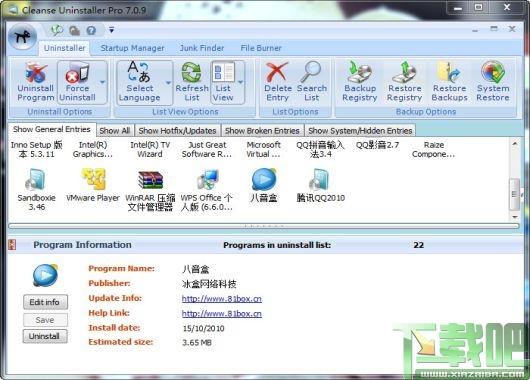The width and height of the screenshot is (530, 380).
Task: Open the Startup Manager tab
Action: 132,48
